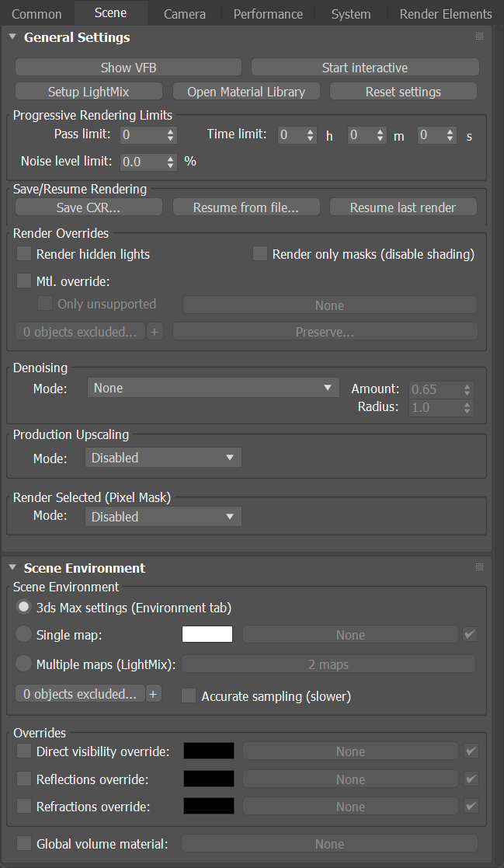504x868 pixels.
Task: Click plus button beside Scene Environment excluded objects
Action: tap(154, 694)
